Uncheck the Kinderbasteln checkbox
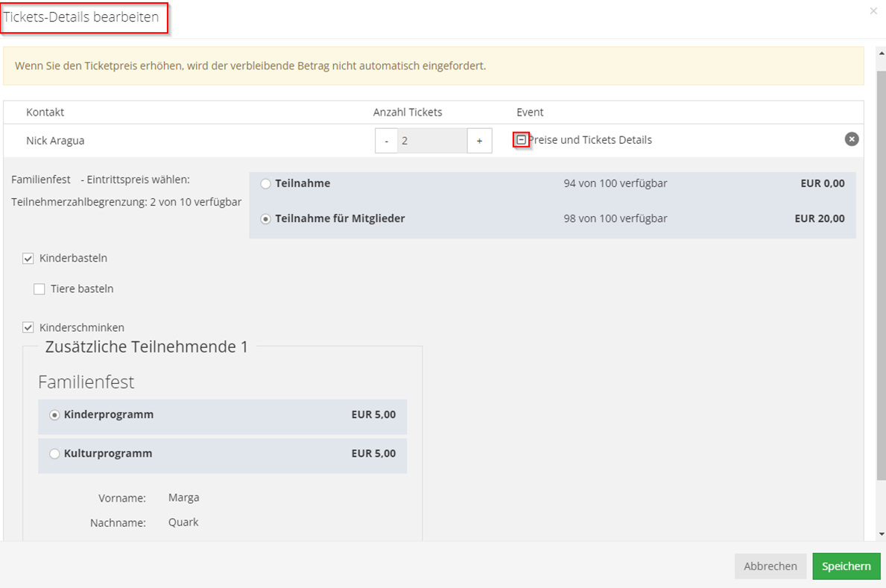 (x=28, y=259)
